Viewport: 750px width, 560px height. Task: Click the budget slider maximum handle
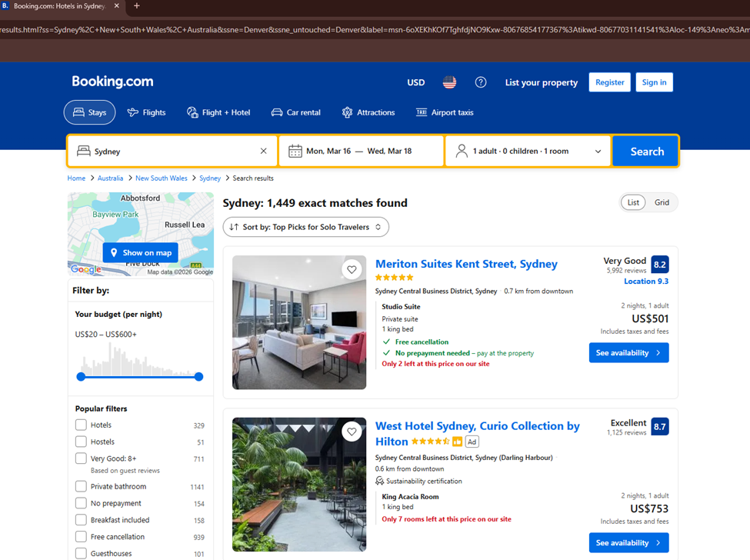coord(199,377)
